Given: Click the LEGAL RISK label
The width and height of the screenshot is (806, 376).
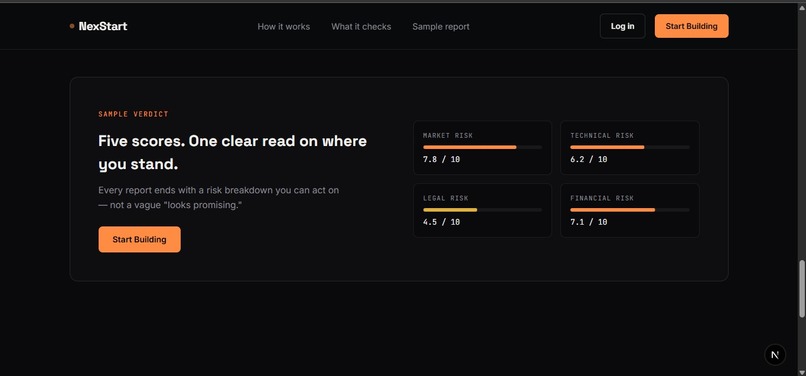Looking at the screenshot, I should (446, 198).
